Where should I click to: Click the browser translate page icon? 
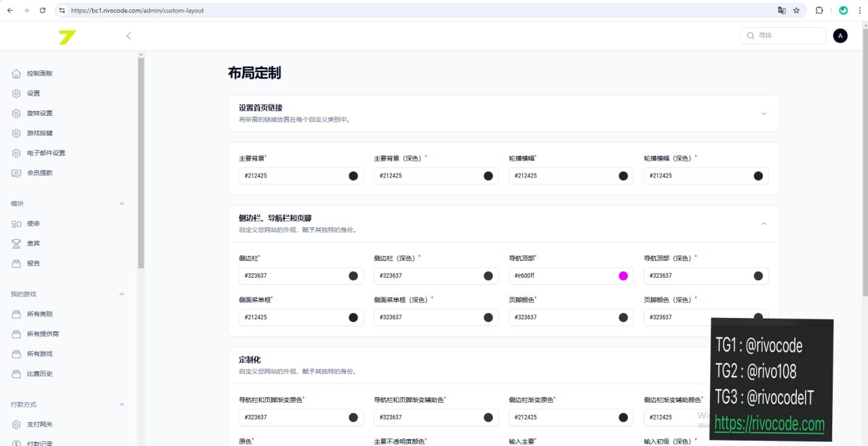781,11
